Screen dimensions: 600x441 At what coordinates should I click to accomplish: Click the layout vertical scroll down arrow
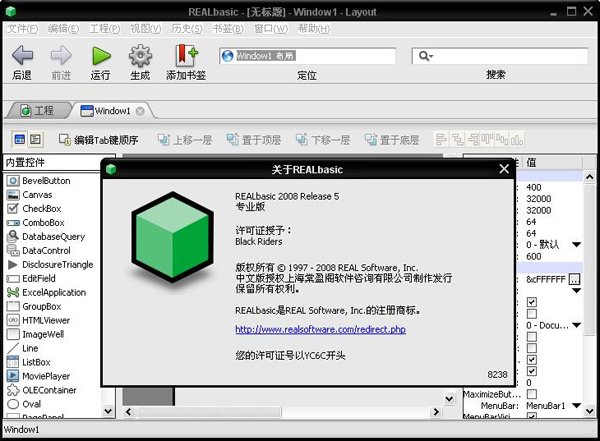450,399
